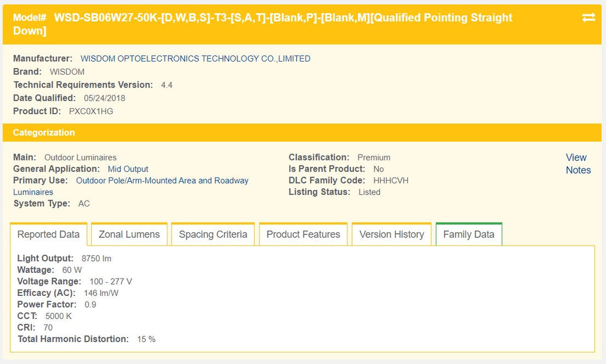Switch to the Zonal Lumens tab
The height and width of the screenshot is (364, 606).
[129, 234]
